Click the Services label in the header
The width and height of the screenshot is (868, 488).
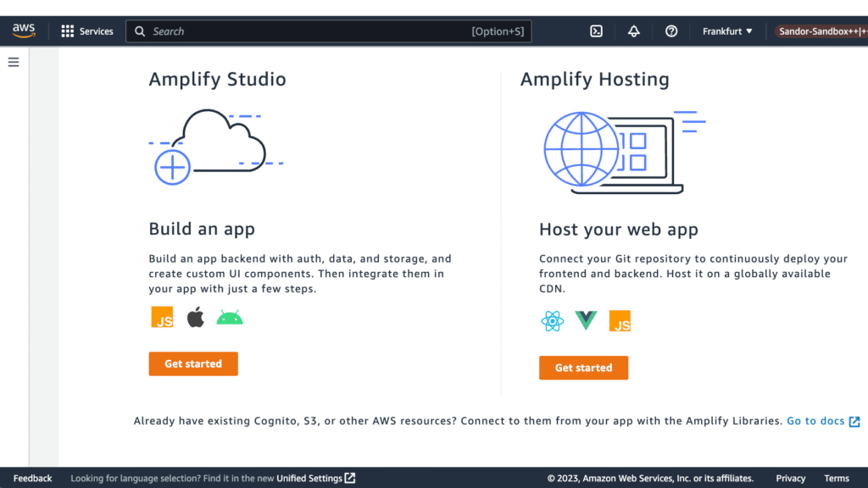[97, 31]
